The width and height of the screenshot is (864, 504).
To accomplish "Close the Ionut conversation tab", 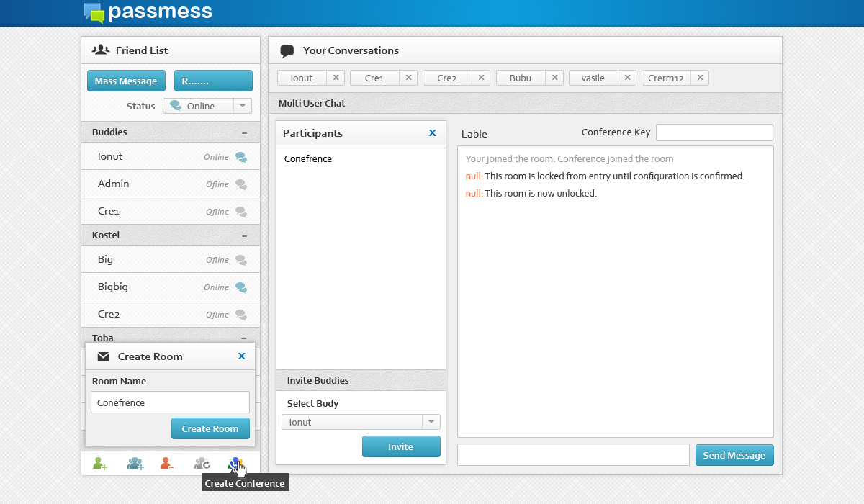I will pyautogui.click(x=336, y=78).
